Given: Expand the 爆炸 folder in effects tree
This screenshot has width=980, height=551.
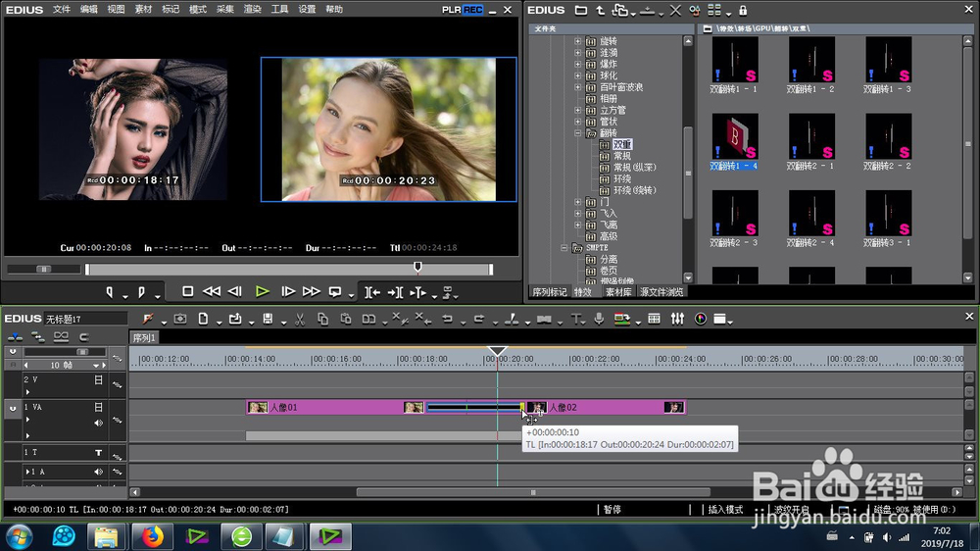Looking at the screenshot, I should (x=577, y=64).
